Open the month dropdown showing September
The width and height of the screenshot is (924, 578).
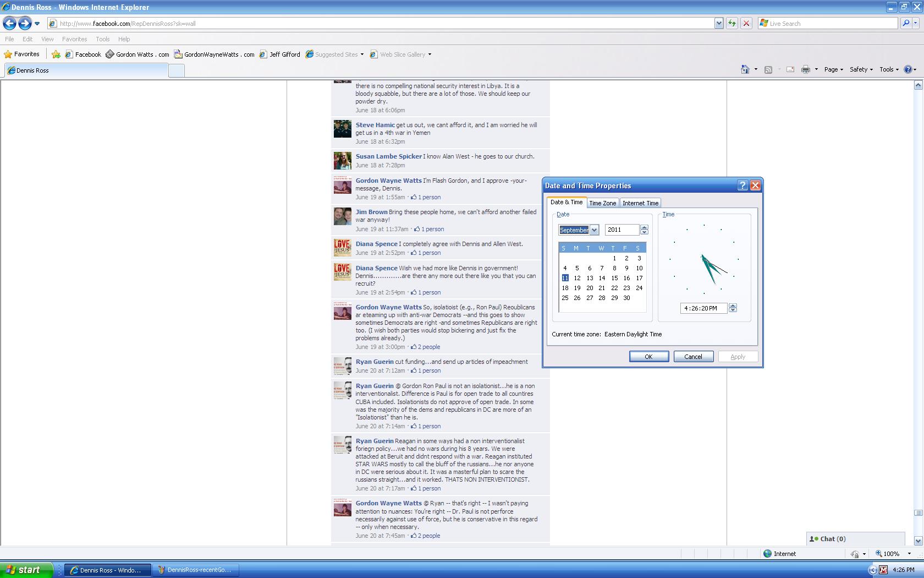(x=594, y=230)
